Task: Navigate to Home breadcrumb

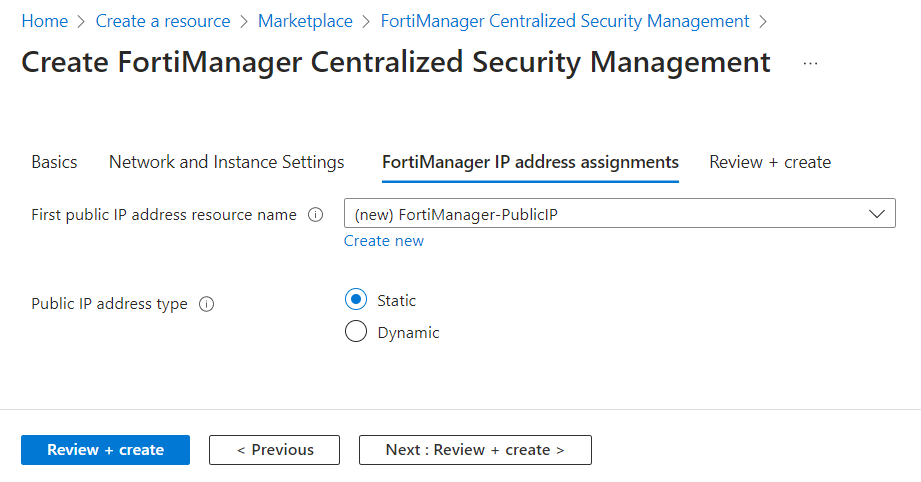Action: (x=45, y=21)
